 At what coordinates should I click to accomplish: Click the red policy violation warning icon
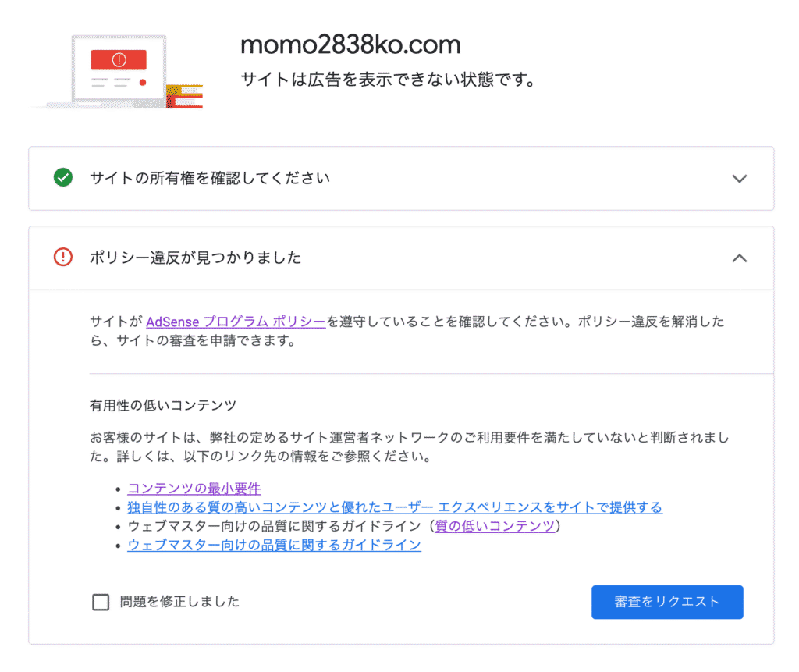click(x=63, y=258)
